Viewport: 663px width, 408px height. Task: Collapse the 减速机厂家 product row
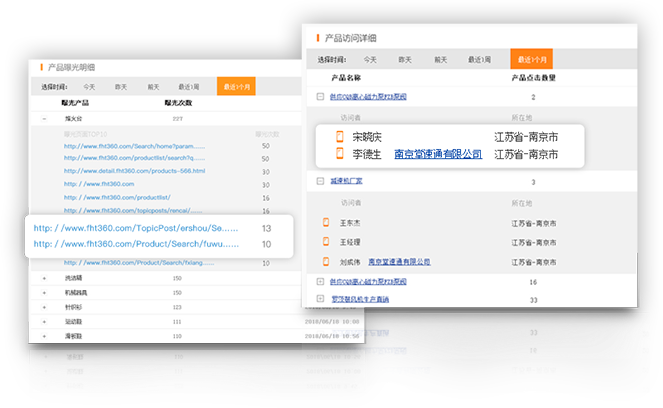tap(320, 182)
